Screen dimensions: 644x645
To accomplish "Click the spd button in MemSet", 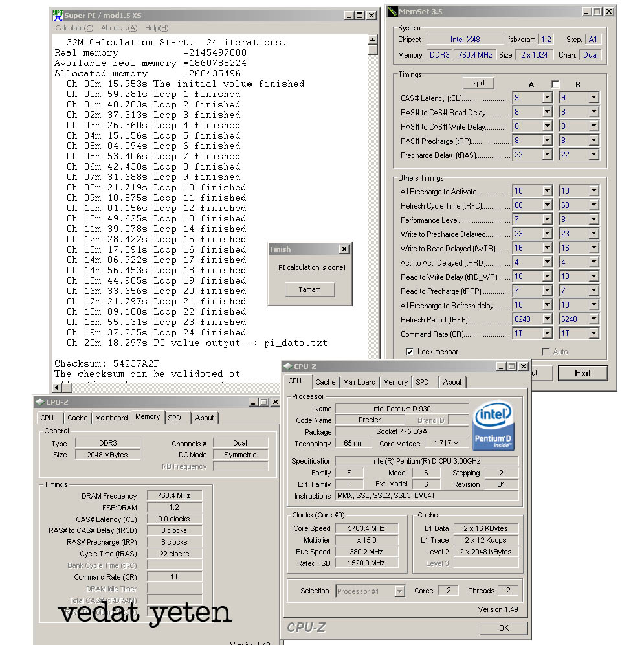I will (478, 83).
